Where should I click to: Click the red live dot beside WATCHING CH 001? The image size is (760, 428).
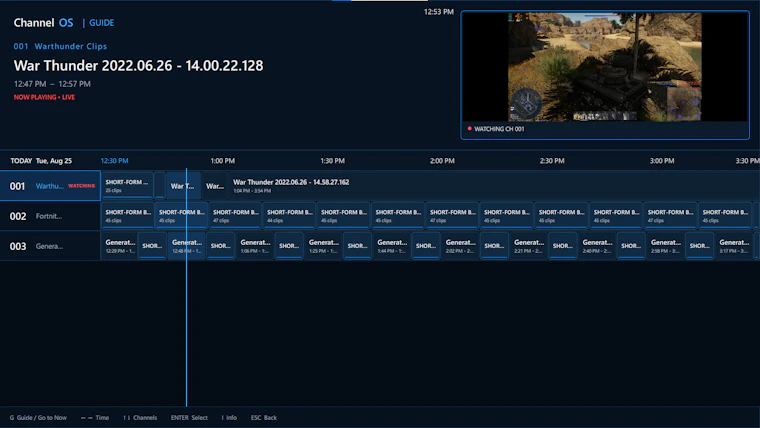(469, 128)
